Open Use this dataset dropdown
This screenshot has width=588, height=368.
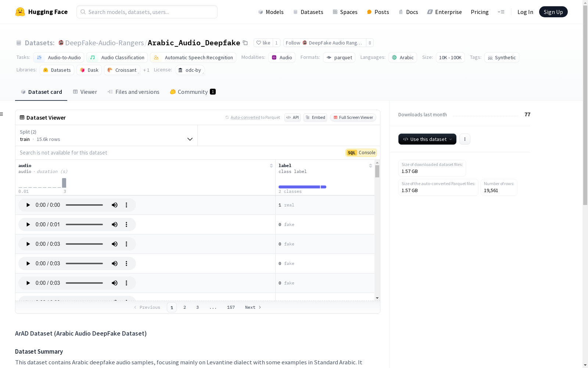coord(427,139)
